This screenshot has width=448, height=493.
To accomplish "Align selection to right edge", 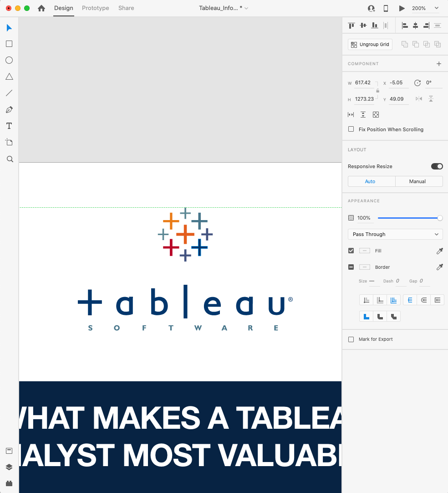I will click(426, 26).
